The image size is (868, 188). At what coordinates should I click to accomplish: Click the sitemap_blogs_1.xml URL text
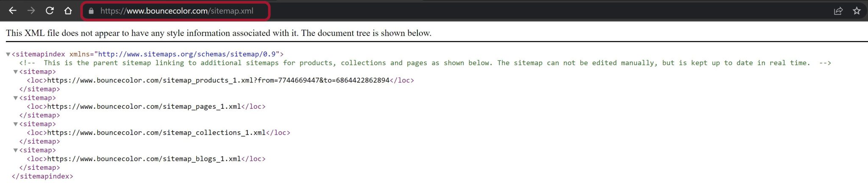[x=144, y=159]
